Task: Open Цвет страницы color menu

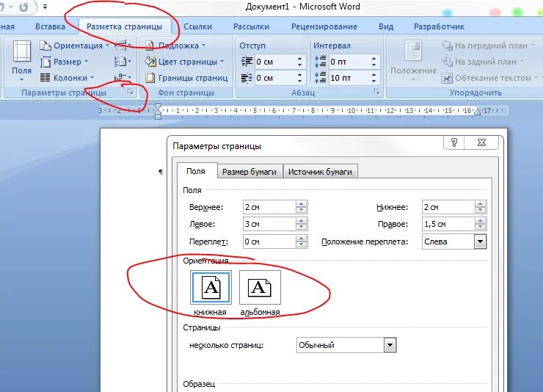Action: pyautogui.click(x=184, y=62)
